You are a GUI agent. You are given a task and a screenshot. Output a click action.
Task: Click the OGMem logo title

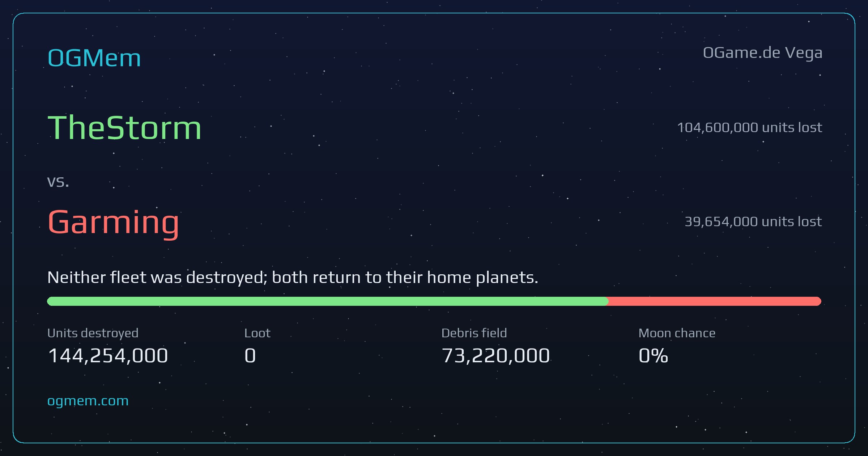(94, 58)
